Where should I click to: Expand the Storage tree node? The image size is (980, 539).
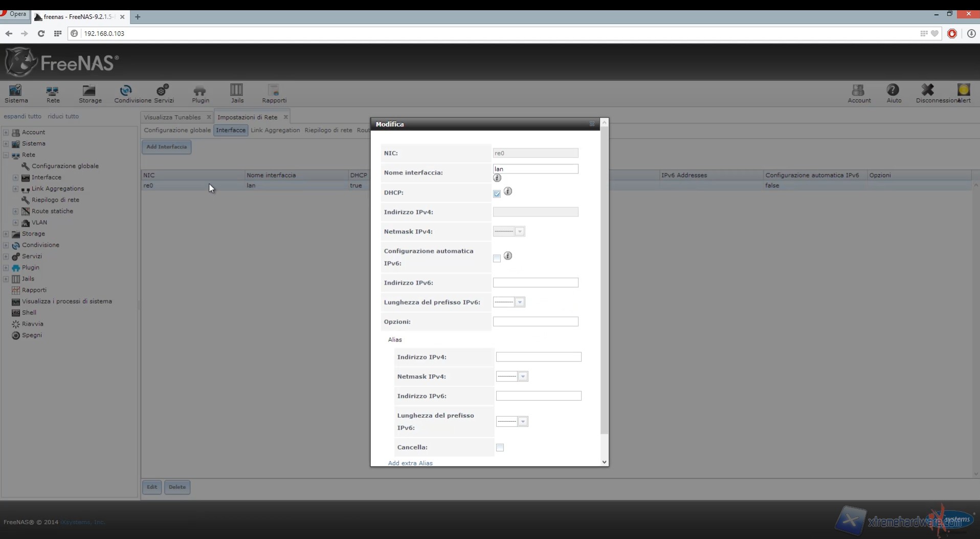pyautogui.click(x=6, y=234)
